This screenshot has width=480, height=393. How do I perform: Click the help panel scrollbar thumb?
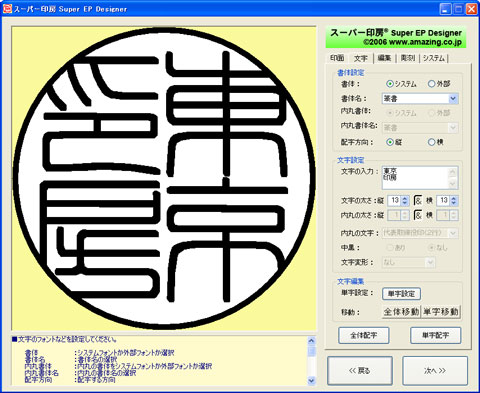pyautogui.click(x=311, y=351)
